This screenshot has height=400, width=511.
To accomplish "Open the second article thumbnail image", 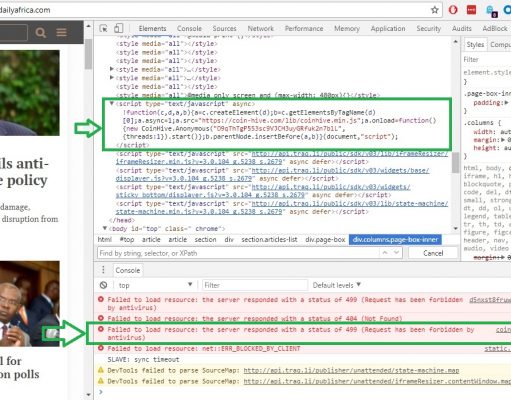I will point(30,304).
